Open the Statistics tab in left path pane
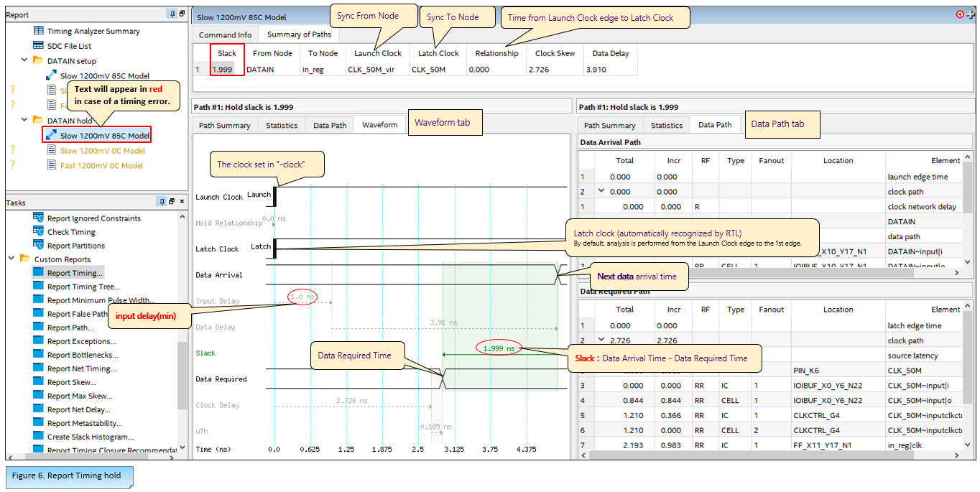 (281, 125)
